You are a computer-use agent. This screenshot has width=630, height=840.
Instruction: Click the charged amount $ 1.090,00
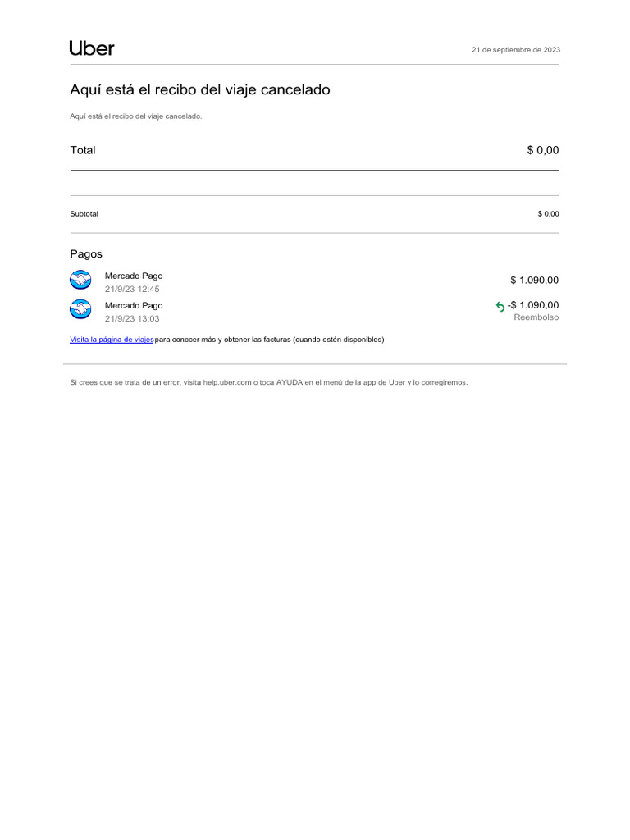click(x=534, y=281)
